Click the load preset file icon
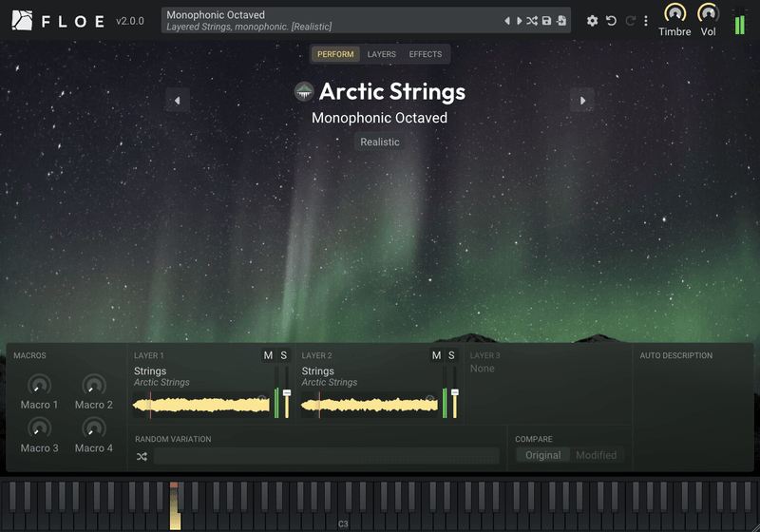This screenshot has height=532, width=760. point(561,21)
